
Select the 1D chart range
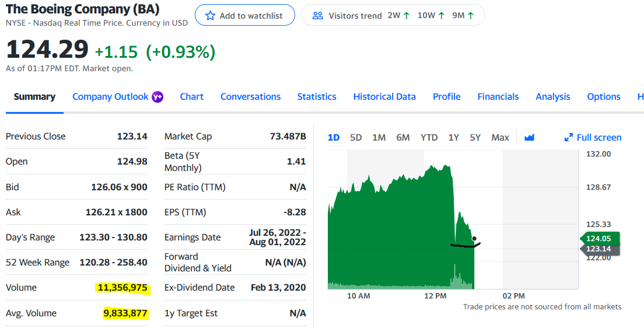334,137
